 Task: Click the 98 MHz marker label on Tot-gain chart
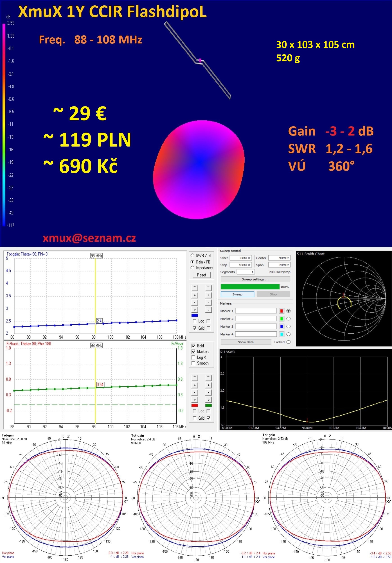(96, 256)
